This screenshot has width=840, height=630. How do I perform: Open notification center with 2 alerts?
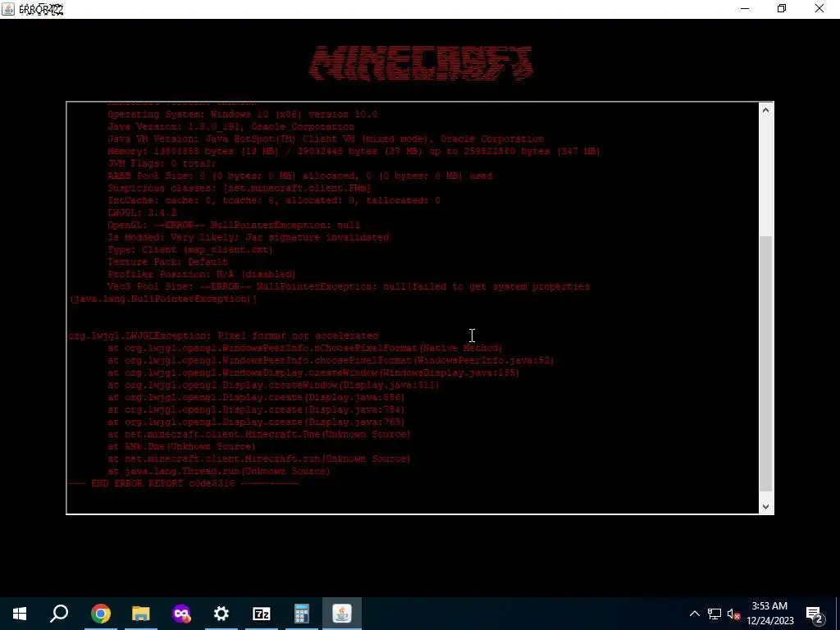point(815,614)
